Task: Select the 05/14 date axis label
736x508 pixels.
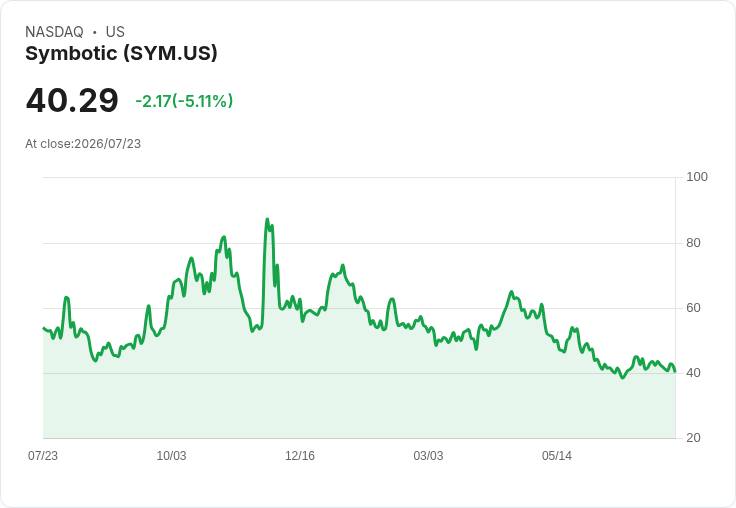Action: click(x=557, y=456)
